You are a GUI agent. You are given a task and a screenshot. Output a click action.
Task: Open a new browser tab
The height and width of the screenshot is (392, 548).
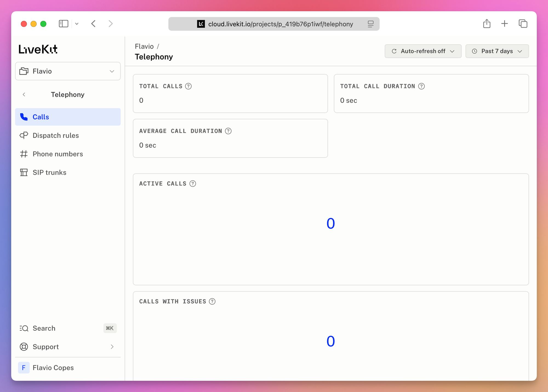(504, 24)
